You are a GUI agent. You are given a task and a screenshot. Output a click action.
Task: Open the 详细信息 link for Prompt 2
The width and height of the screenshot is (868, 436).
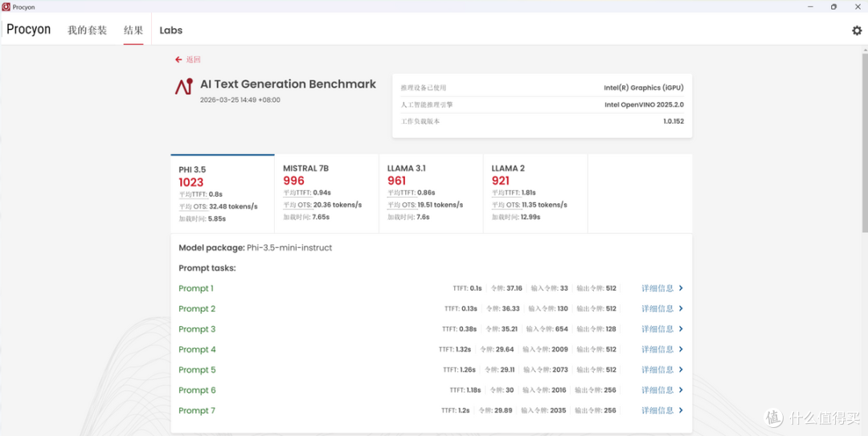click(x=657, y=309)
